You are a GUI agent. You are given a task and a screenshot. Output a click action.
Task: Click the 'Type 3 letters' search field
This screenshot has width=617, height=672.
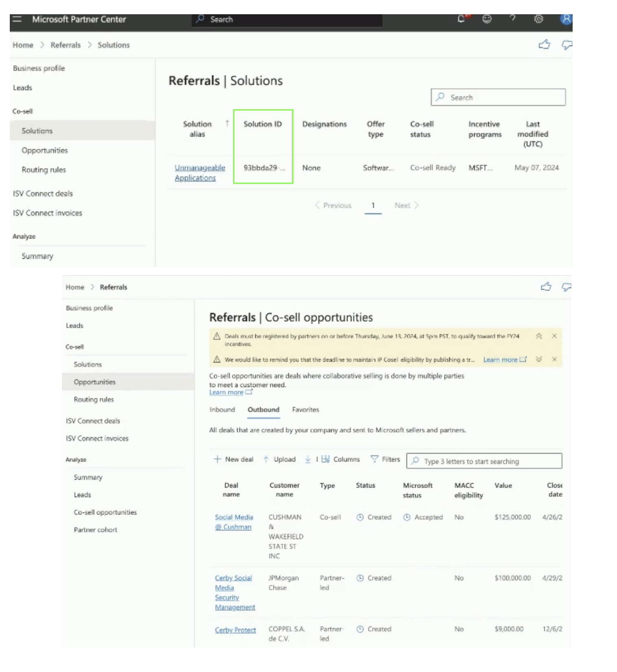pyautogui.click(x=484, y=461)
